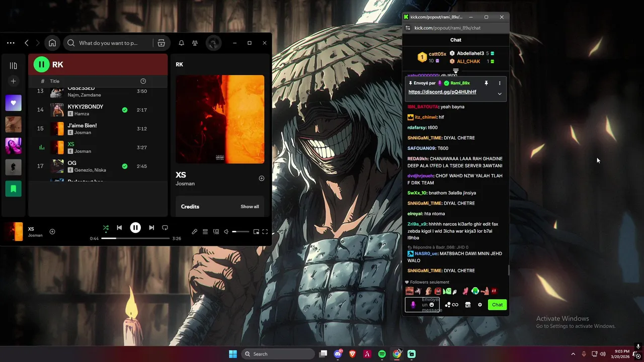Open catt05x leaderboard entry

point(432,57)
